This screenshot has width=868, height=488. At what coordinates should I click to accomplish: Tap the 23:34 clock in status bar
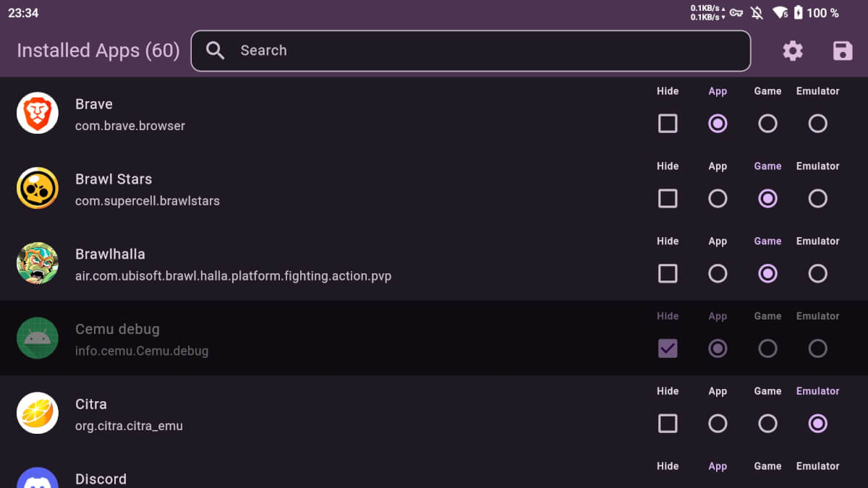click(24, 13)
